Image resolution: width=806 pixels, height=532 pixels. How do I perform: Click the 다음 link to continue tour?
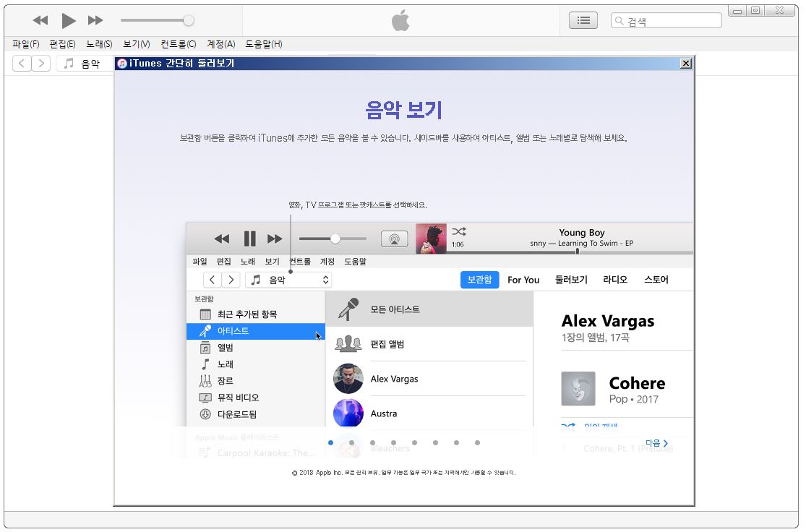[657, 443]
